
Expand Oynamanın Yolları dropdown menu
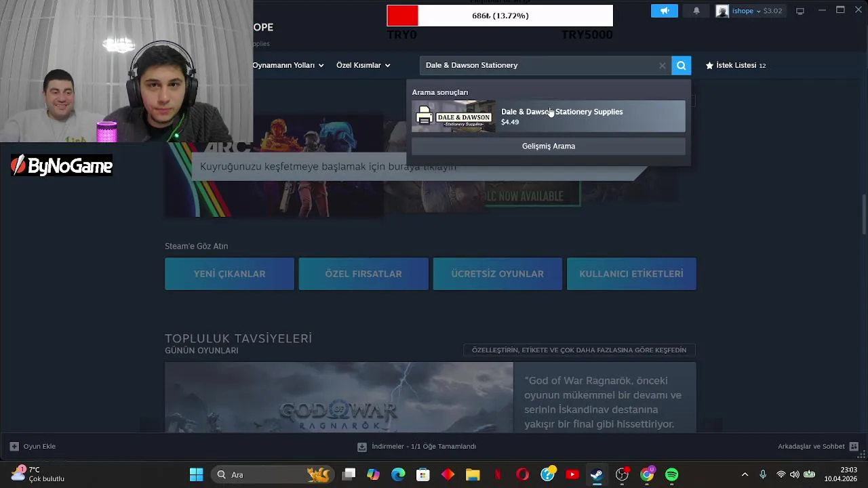288,65
